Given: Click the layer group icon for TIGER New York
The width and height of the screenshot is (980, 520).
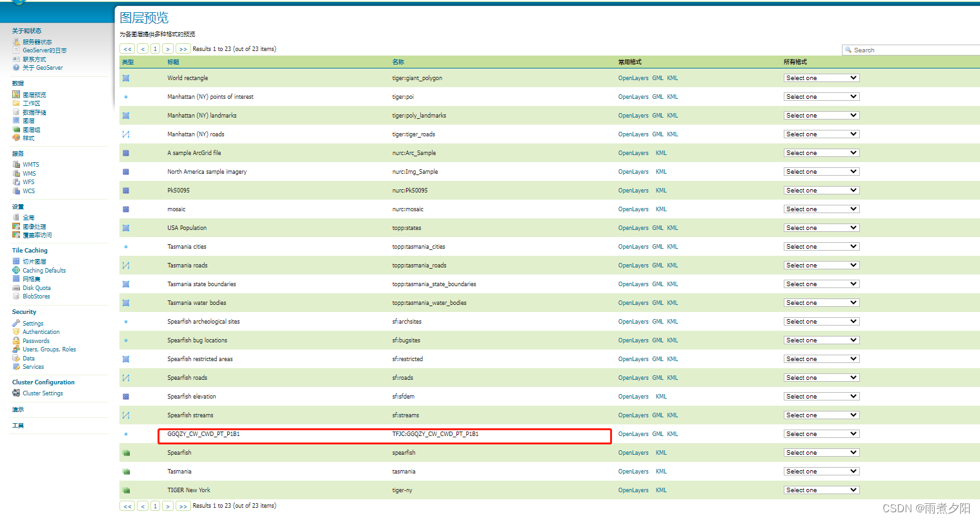Looking at the screenshot, I should 126,490.
